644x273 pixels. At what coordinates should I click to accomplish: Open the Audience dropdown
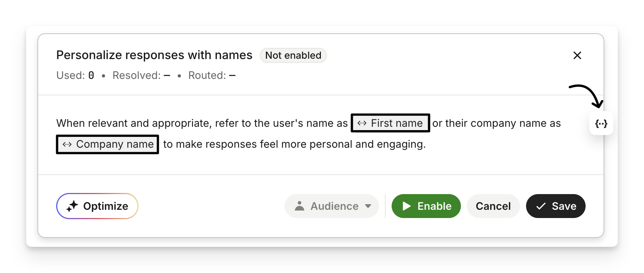coord(334,206)
